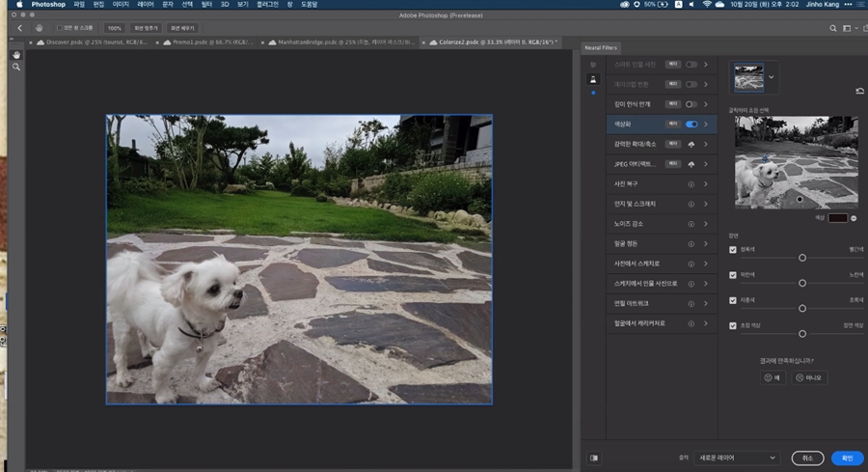Go back with the left arrow icon

[20, 28]
